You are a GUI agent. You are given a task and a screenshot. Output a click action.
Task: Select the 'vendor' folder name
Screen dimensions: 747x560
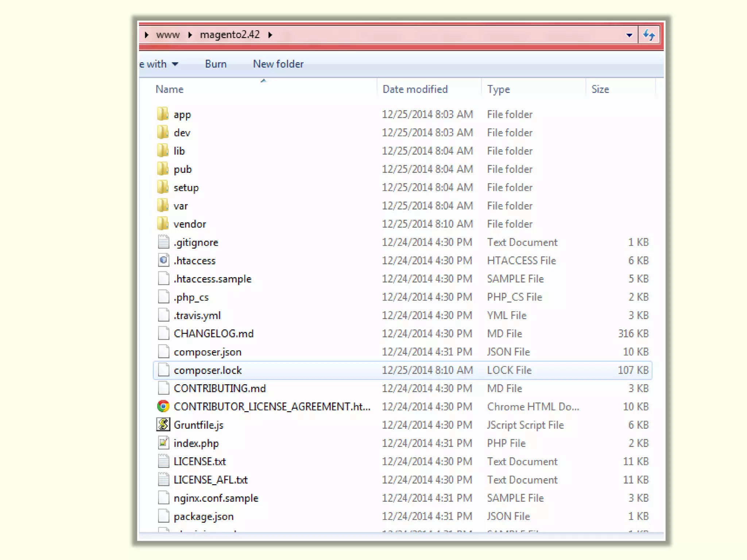click(190, 224)
